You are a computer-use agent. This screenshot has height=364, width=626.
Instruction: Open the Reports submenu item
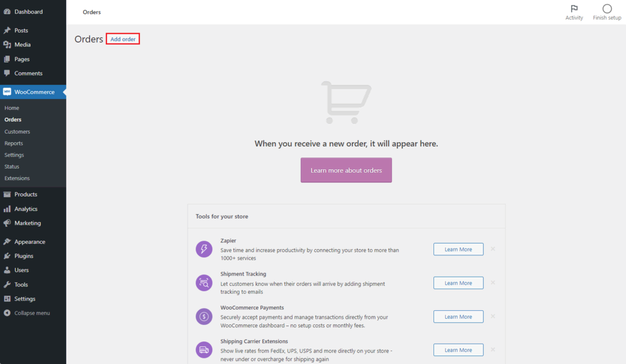(x=13, y=143)
